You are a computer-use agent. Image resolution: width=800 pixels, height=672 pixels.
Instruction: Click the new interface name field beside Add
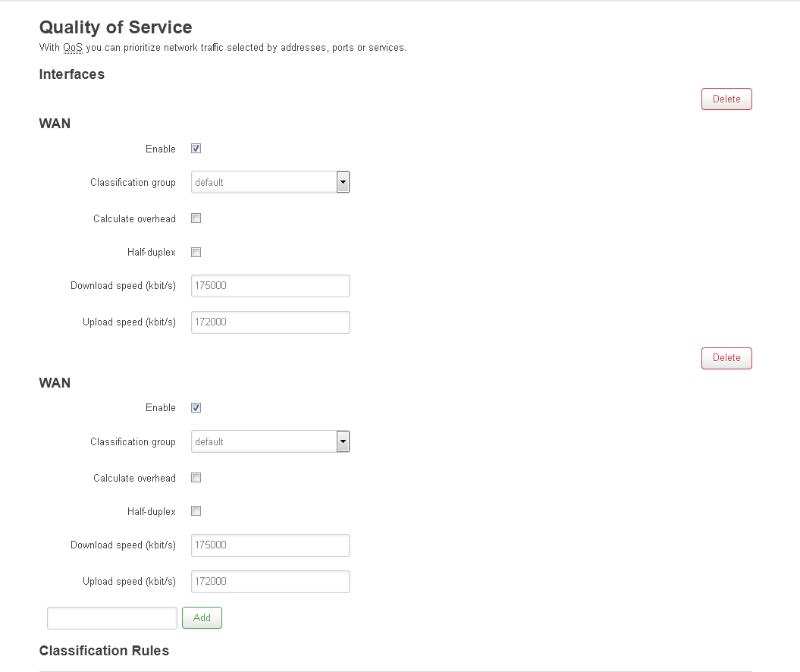coord(112,618)
